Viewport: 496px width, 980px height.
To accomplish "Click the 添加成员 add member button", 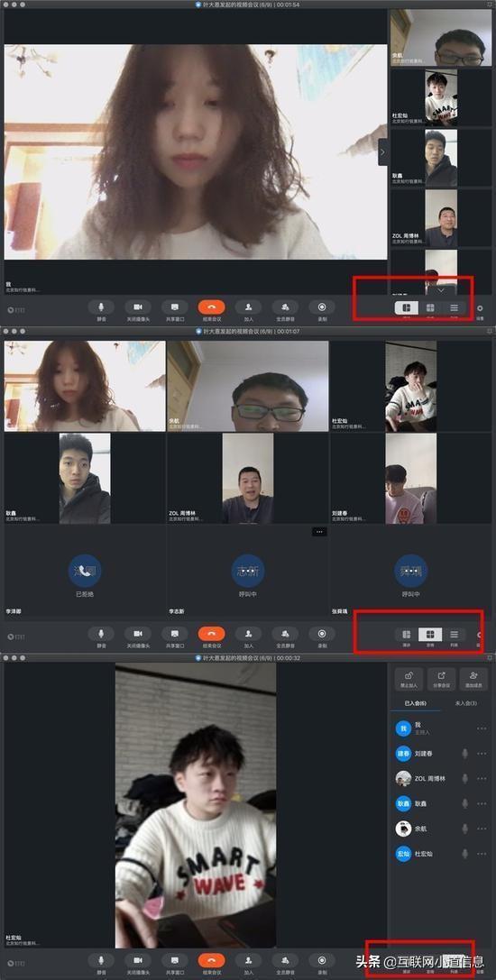I will point(473,679).
